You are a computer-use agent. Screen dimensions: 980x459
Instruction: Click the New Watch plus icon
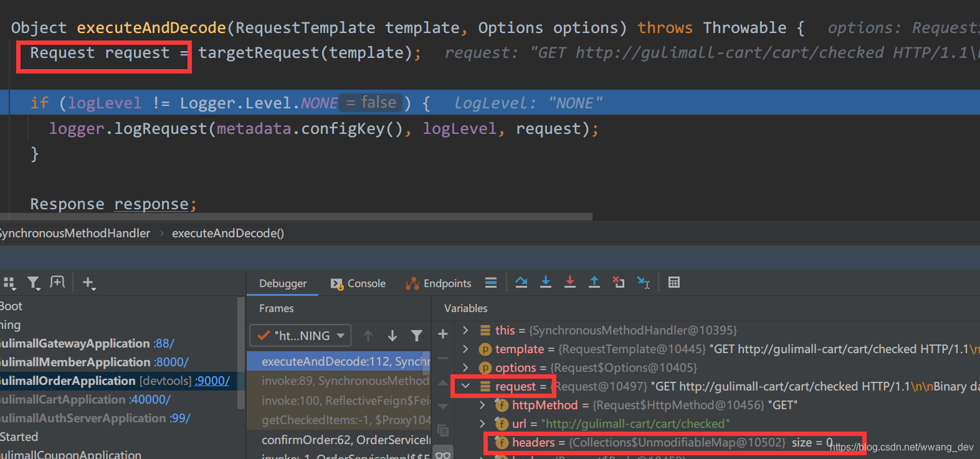pyautogui.click(x=443, y=334)
